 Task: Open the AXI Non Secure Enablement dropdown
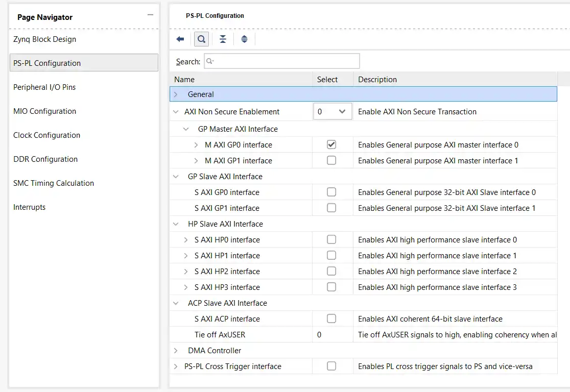click(332, 112)
